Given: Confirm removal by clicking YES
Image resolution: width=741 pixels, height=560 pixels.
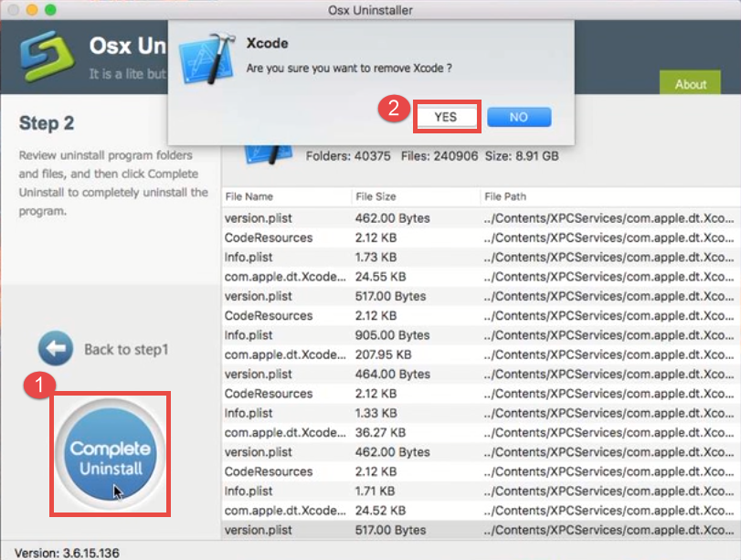Looking at the screenshot, I should pos(447,116).
